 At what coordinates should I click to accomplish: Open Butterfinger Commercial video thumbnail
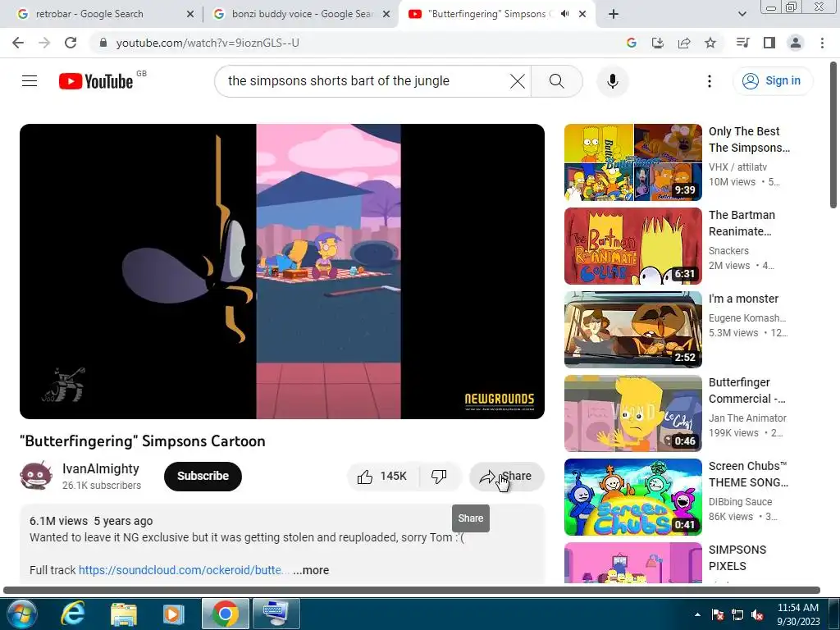coord(632,413)
